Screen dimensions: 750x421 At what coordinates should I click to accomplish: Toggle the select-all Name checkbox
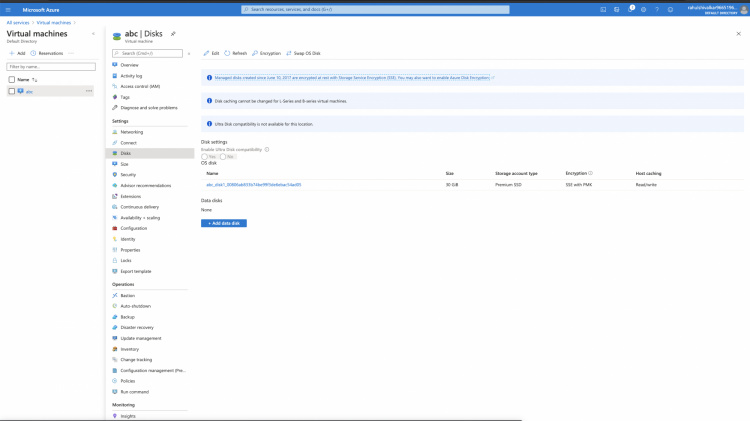[12, 78]
